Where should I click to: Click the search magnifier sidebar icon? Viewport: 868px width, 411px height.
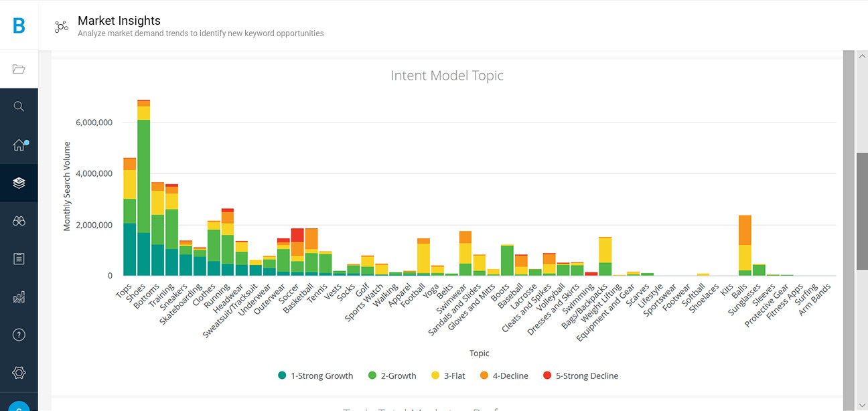19,107
